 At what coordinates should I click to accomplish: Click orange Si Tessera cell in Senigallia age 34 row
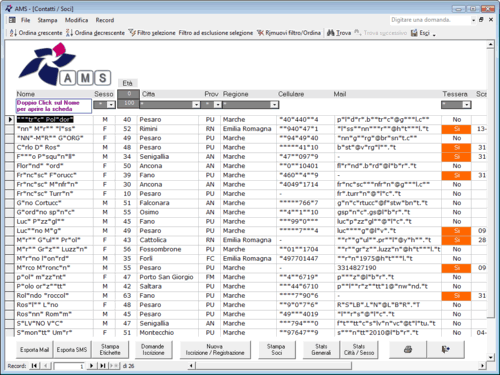click(456, 157)
